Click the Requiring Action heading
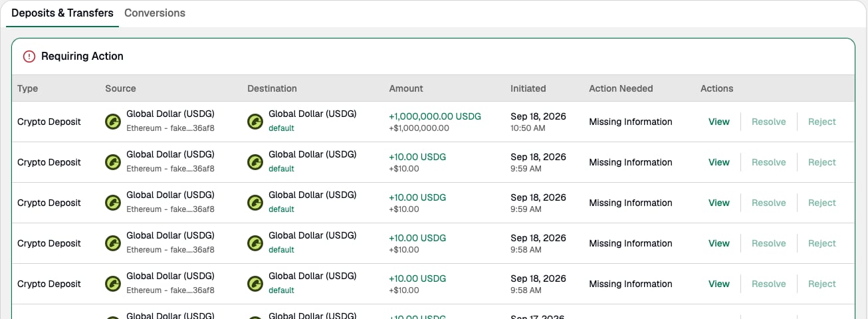 pos(82,56)
